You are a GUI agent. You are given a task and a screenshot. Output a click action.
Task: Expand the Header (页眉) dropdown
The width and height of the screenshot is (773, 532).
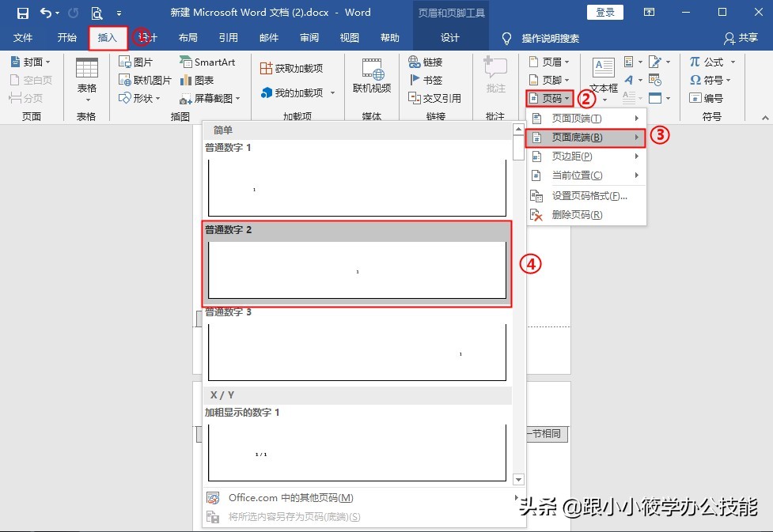(x=548, y=62)
